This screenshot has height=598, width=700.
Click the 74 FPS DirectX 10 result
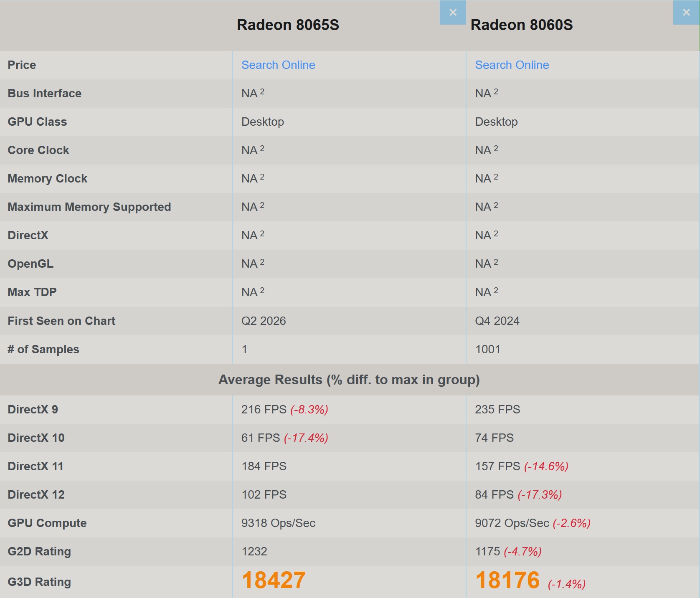click(x=494, y=438)
